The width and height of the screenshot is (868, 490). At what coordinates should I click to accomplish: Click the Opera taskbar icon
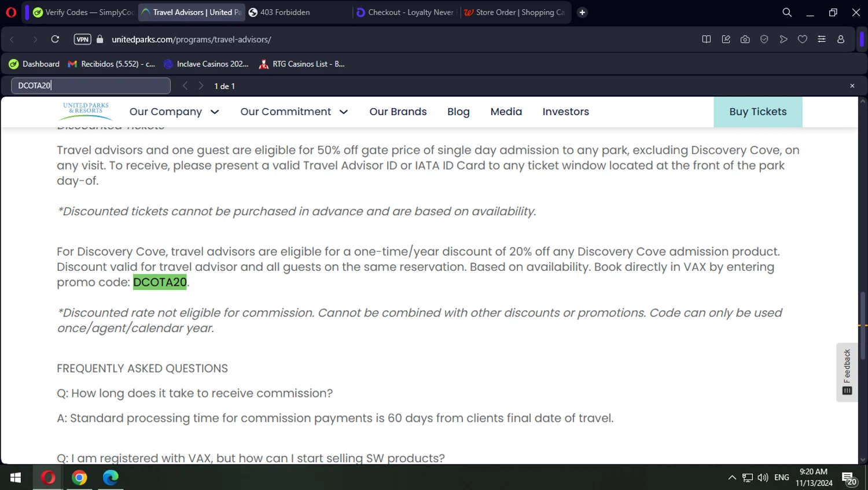48,477
